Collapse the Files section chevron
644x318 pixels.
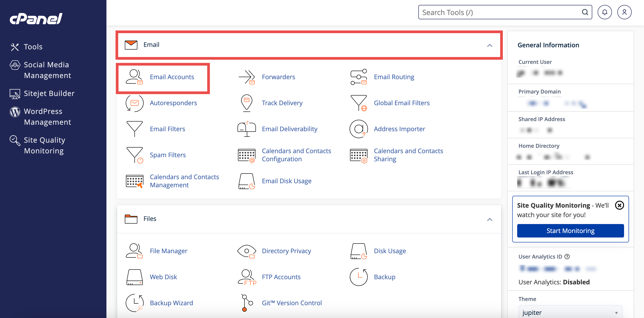[490, 219]
